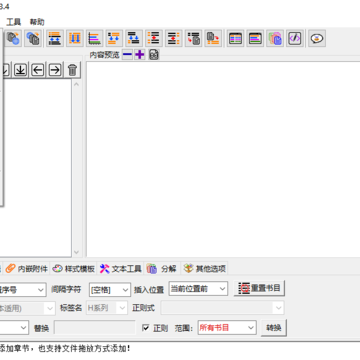This screenshot has width=360, height=360.
Task: Open the 间隔字符 [空格] dropdown
Action: (110, 290)
